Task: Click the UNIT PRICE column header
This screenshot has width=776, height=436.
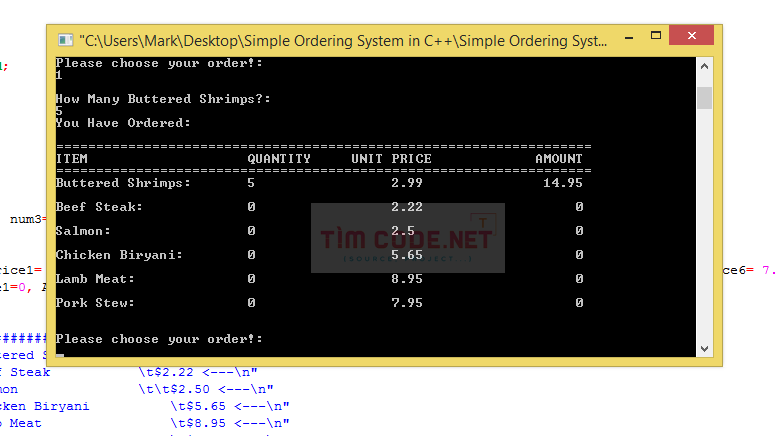Action: pos(391,159)
